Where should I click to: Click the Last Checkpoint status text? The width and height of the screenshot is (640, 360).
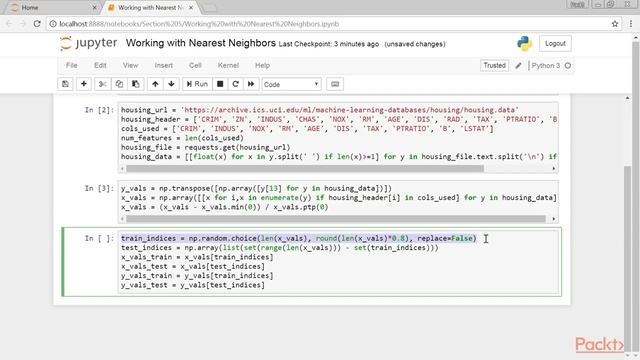(329, 44)
